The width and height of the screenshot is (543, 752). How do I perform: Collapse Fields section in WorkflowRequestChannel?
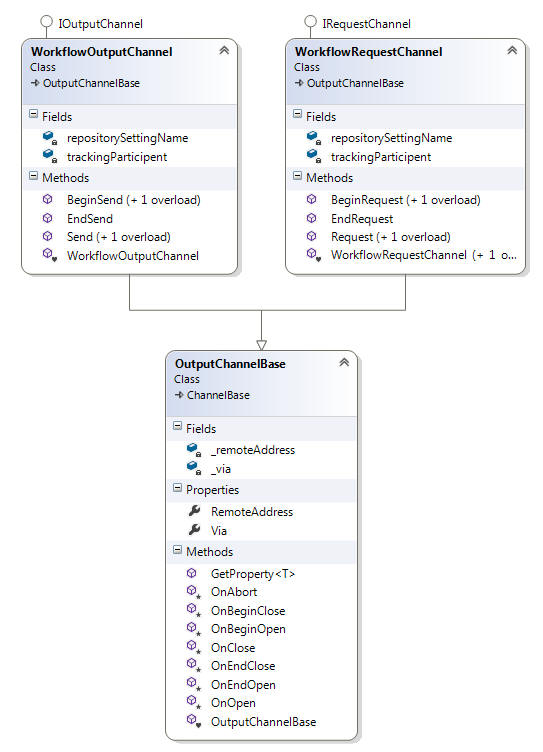(x=297, y=114)
